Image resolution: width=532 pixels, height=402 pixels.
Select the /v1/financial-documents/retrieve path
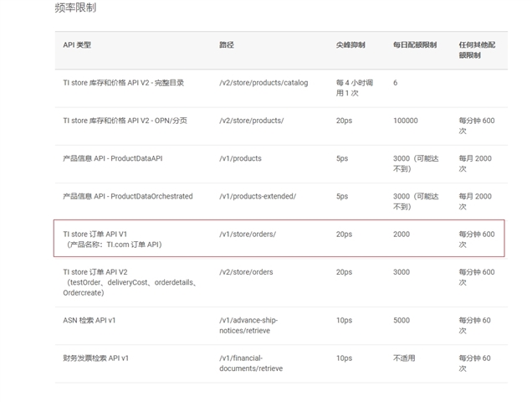pos(251,363)
